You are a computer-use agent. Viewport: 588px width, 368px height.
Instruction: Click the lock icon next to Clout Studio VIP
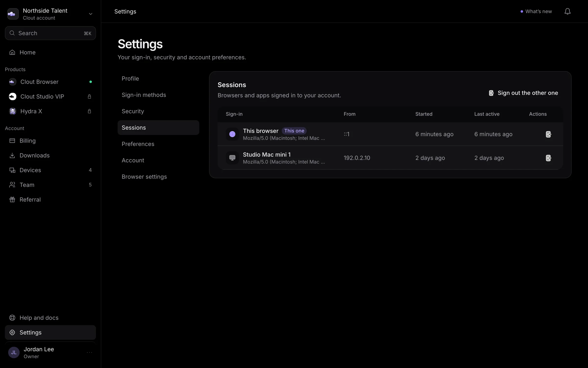point(89,96)
